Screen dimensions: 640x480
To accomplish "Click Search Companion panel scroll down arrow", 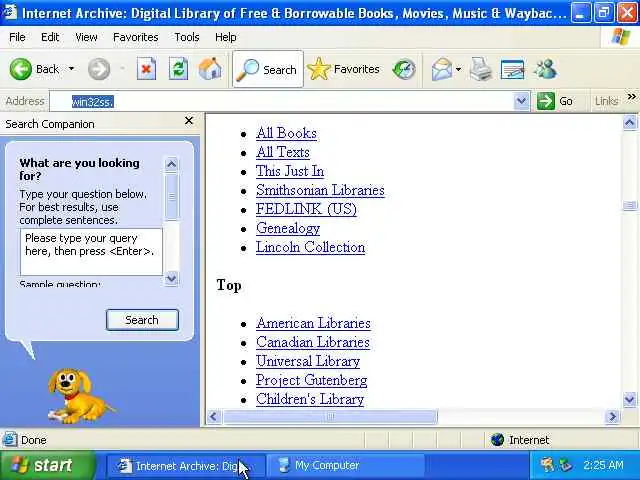I will point(171,278).
